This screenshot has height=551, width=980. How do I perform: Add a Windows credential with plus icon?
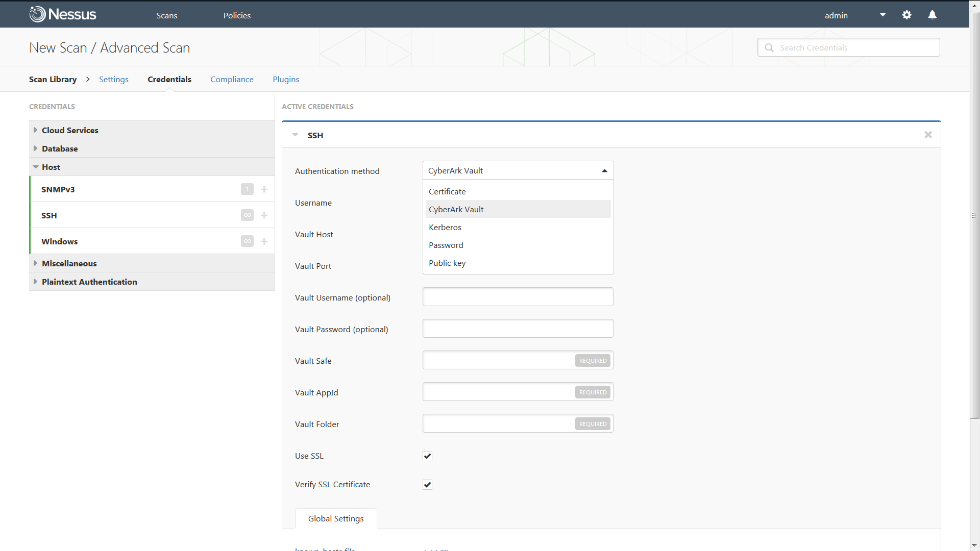pyautogui.click(x=264, y=241)
